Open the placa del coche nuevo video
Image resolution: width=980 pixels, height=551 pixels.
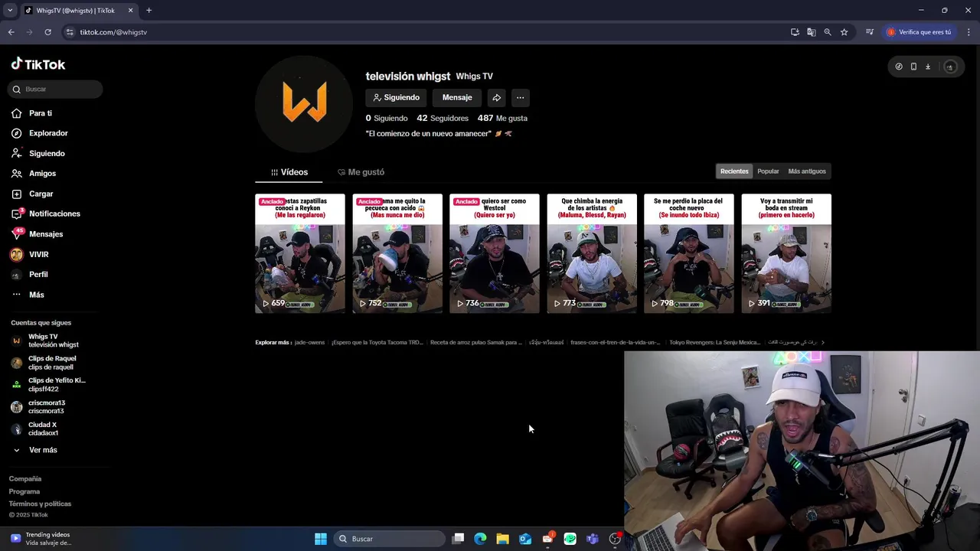[x=689, y=253]
